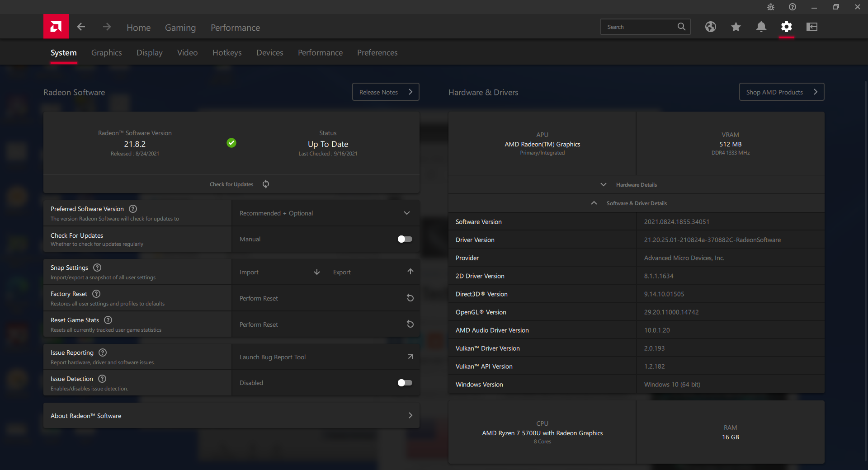Click Perform Reset for Factory Reset
Viewport: 868px width, 470px height.
point(325,298)
